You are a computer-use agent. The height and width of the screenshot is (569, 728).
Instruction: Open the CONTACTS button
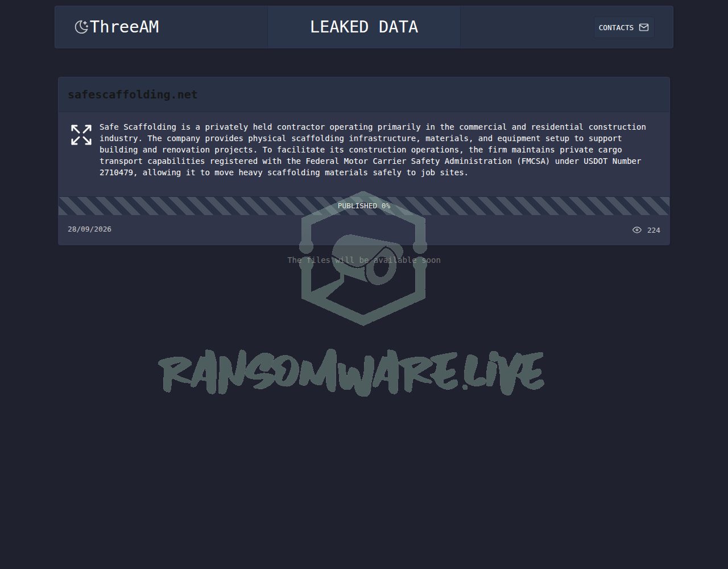[x=624, y=27]
